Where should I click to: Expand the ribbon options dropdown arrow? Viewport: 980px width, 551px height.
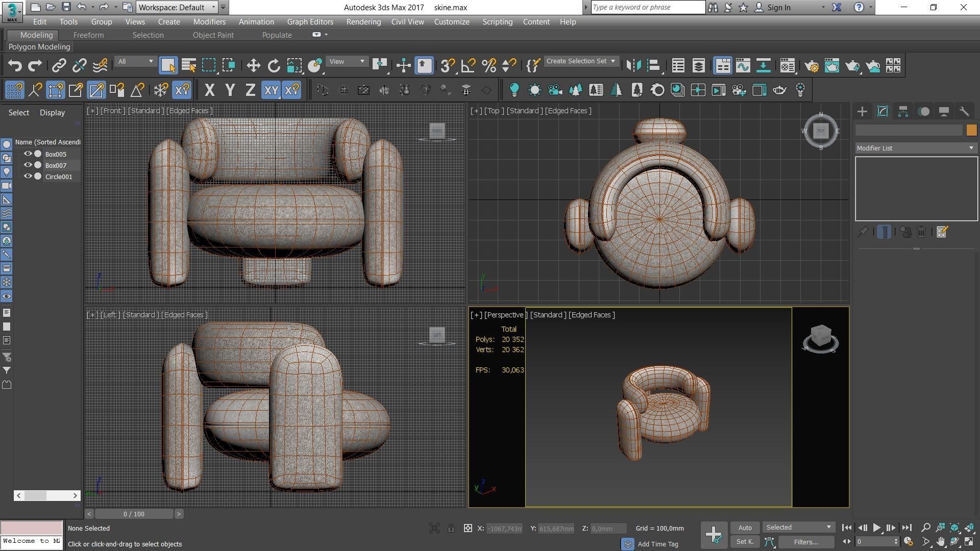(x=326, y=35)
